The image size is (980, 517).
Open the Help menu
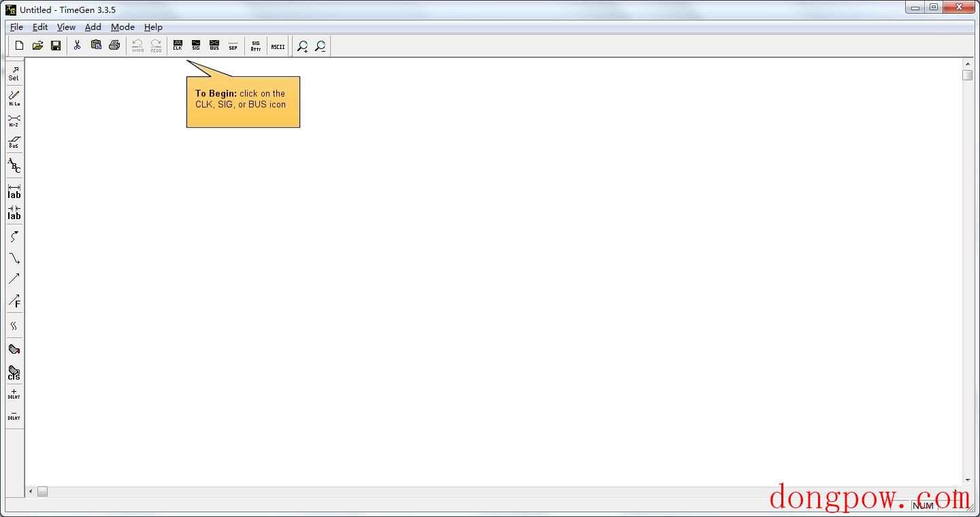153,27
